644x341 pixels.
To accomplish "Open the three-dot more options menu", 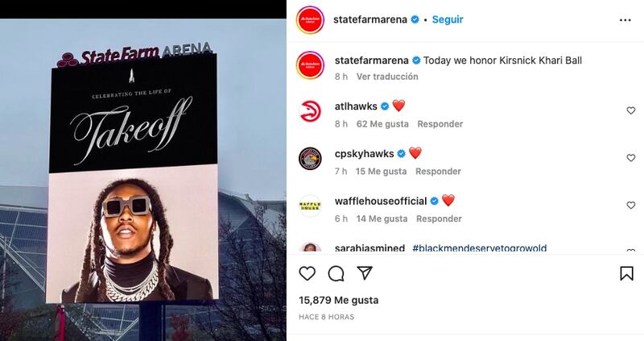I will (625, 20).
